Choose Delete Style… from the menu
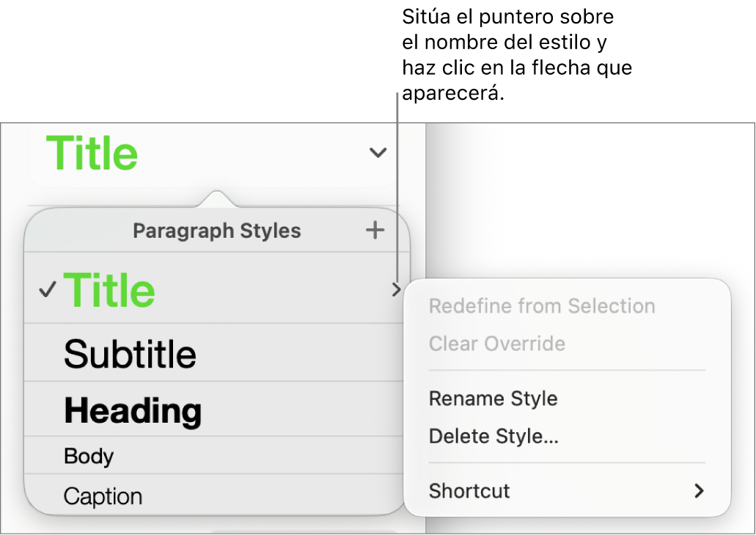The width and height of the screenshot is (756, 535). pyautogui.click(x=493, y=436)
